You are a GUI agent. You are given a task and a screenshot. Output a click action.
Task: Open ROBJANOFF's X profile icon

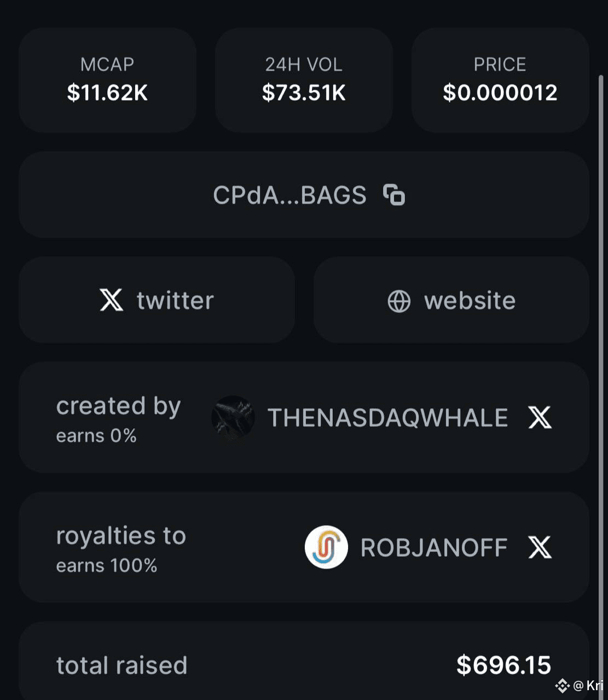[x=540, y=547]
